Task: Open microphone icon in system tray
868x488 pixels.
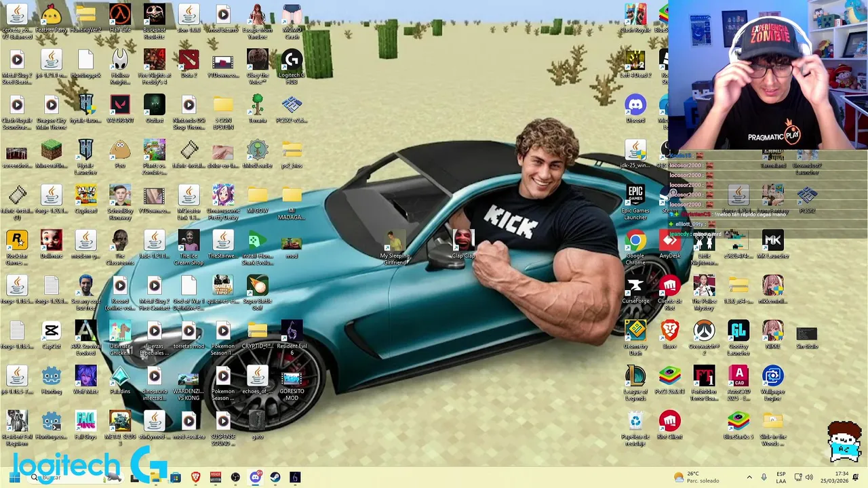Action: (x=764, y=477)
